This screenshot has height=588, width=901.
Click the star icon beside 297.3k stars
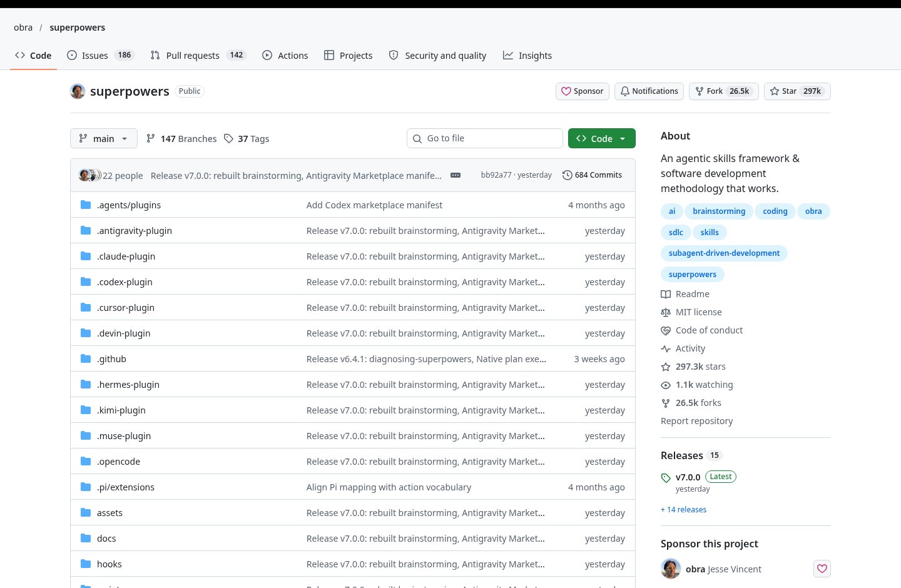tap(666, 367)
